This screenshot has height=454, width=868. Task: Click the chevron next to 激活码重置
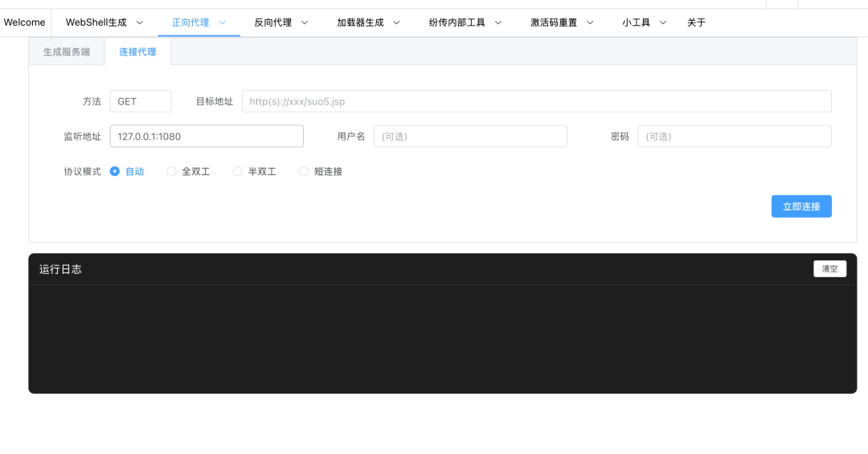click(590, 22)
